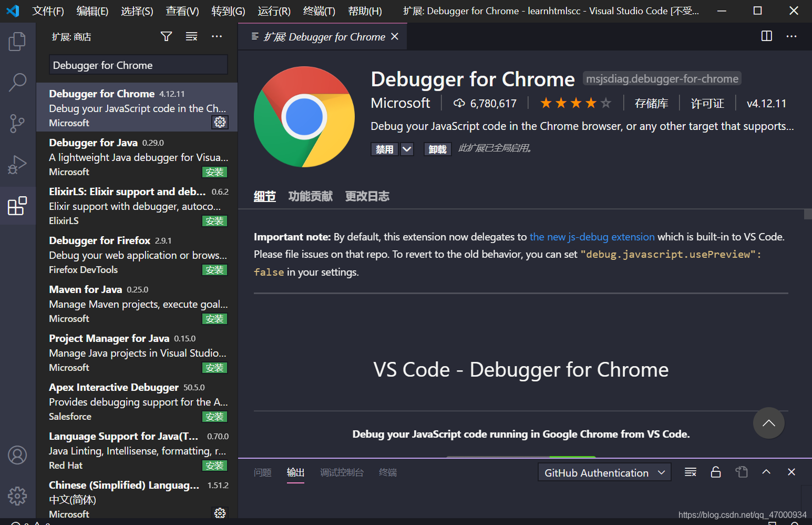The width and height of the screenshot is (812, 525).
Task: Click the 禁用 disable button
Action: coord(385,149)
